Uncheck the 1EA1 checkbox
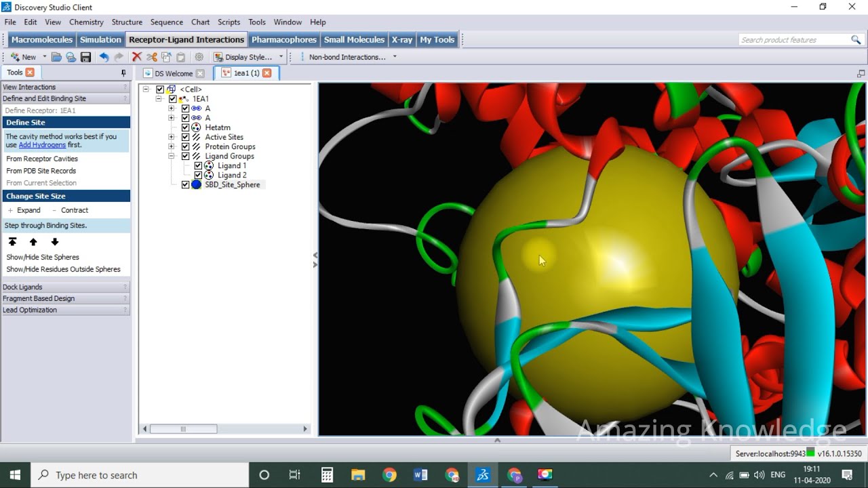Screen dimensions: 868x488 (x=172, y=99)
